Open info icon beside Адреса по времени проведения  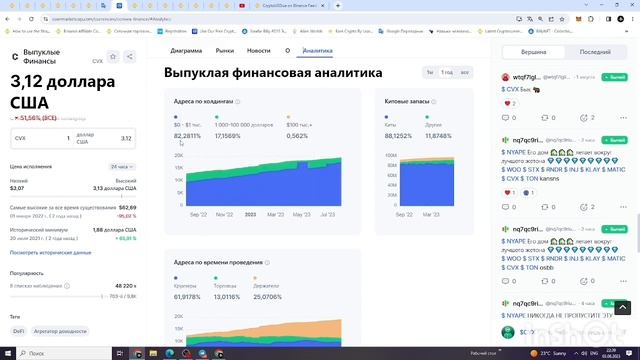pyautogui.click(x=267, y=262)
